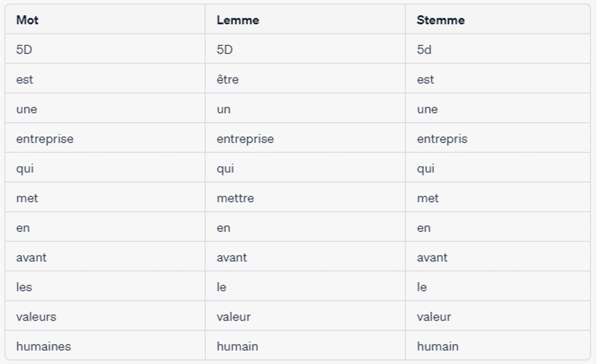Select the lemma 'mettre'

point(235,198)
